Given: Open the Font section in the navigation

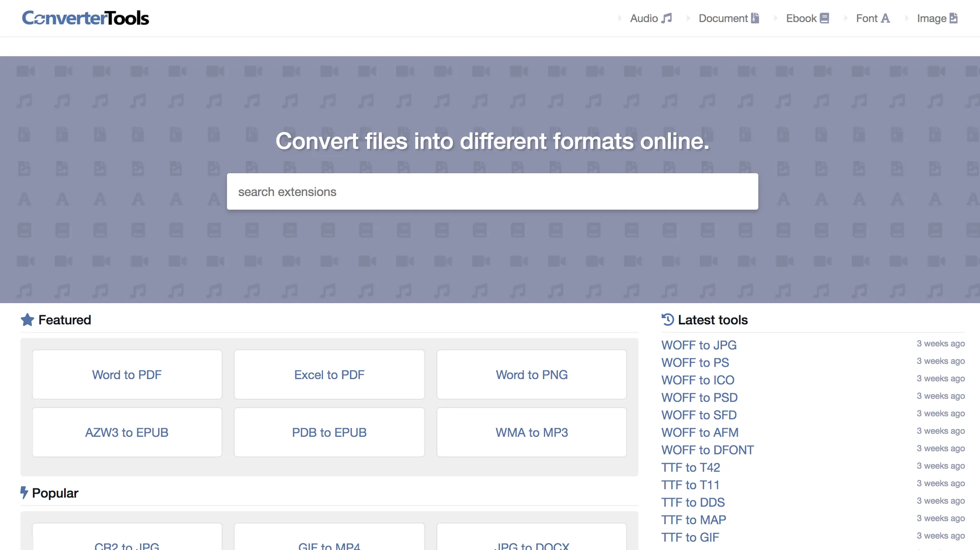Looking at the screenshot, I should (x=868, y=18).
